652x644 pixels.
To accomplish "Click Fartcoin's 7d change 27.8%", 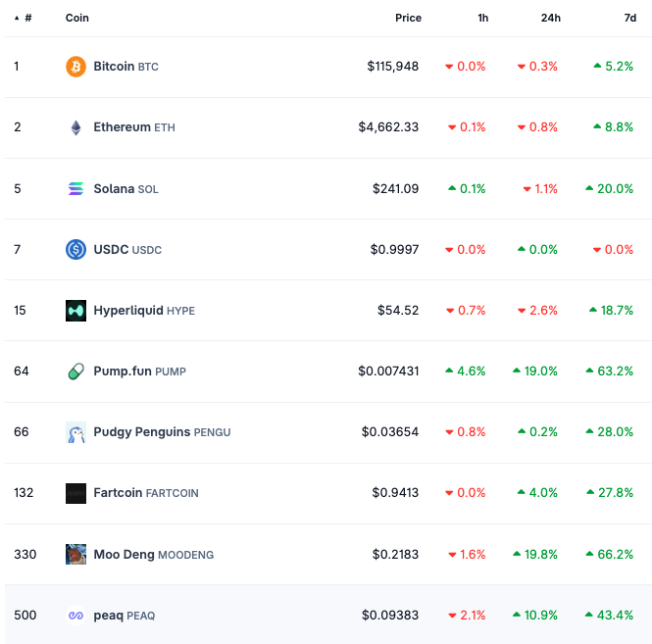I will [x=610, y=493].
